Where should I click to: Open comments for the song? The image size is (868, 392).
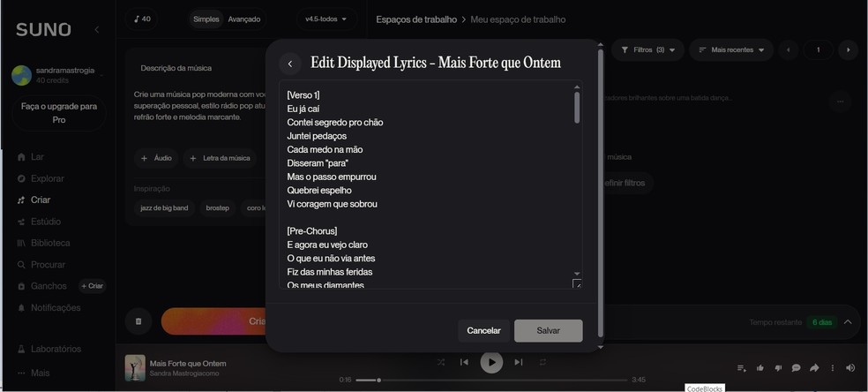tap(796, 368)
